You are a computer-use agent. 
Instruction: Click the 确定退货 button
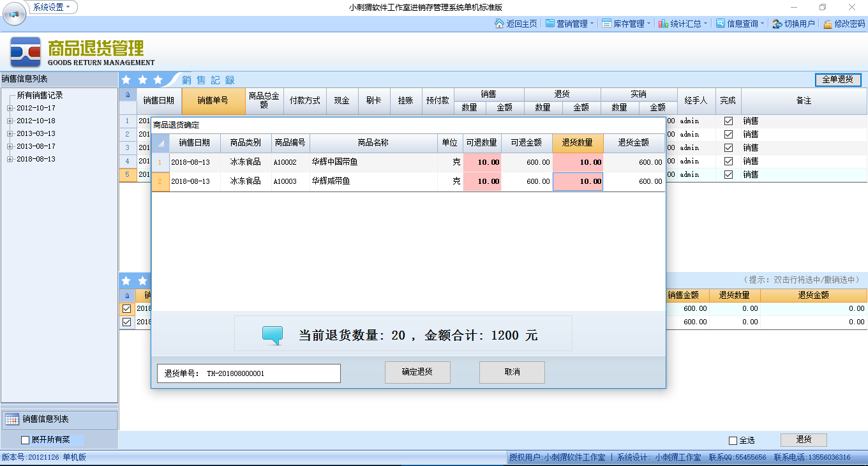(417, 372)
